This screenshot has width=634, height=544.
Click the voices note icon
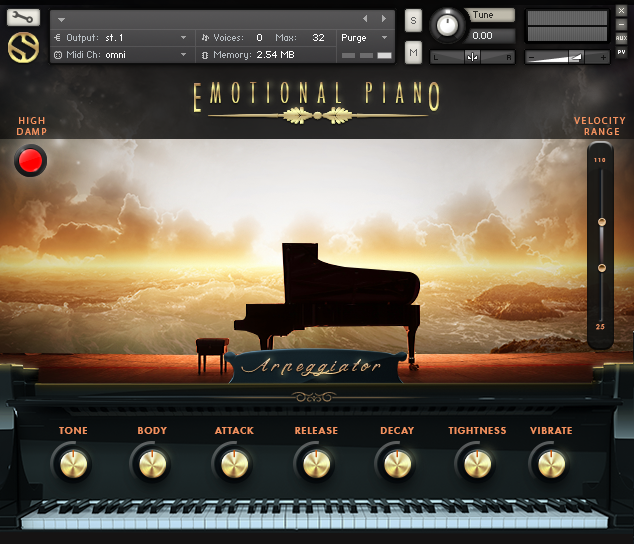point(205,38)
